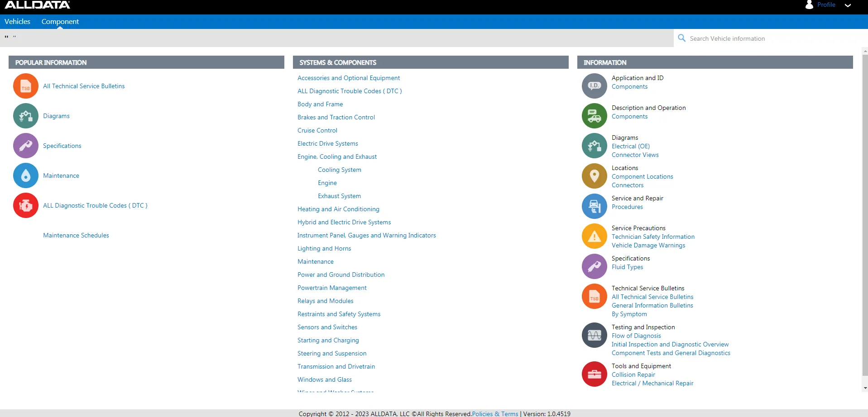Open Windows and Glass
This screenshot has height=417, width=868.
pos(325,379)
